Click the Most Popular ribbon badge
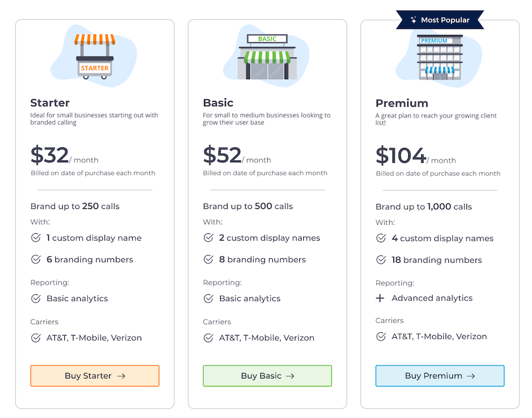The width and height of the screenshot is (532, 418). (440, 20)
